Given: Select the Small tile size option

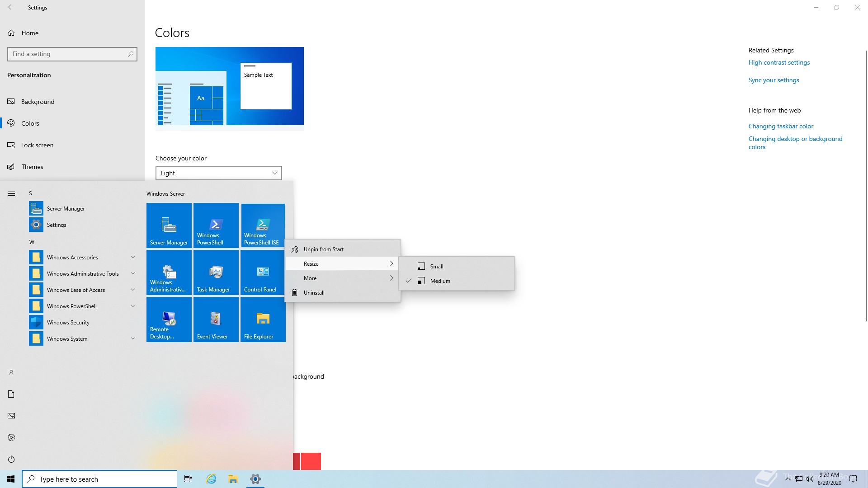Looking at the screenshot, I should [457, 266].
